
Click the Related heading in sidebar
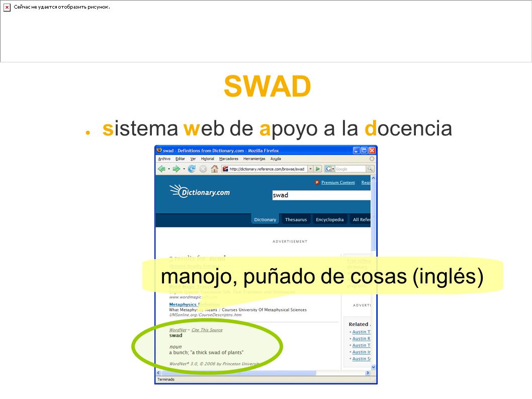coord(360,324)
